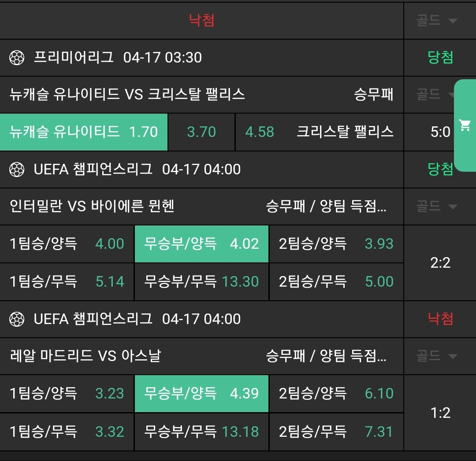
Task: Click soccer ball icon above the 인터밀란 match
Action: pyautogui.click(x=17, y=170)
